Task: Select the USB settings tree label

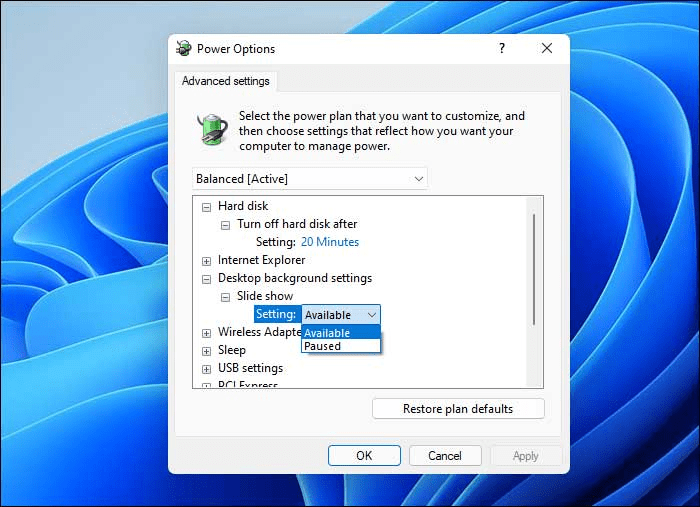Action: coord(250,368)
